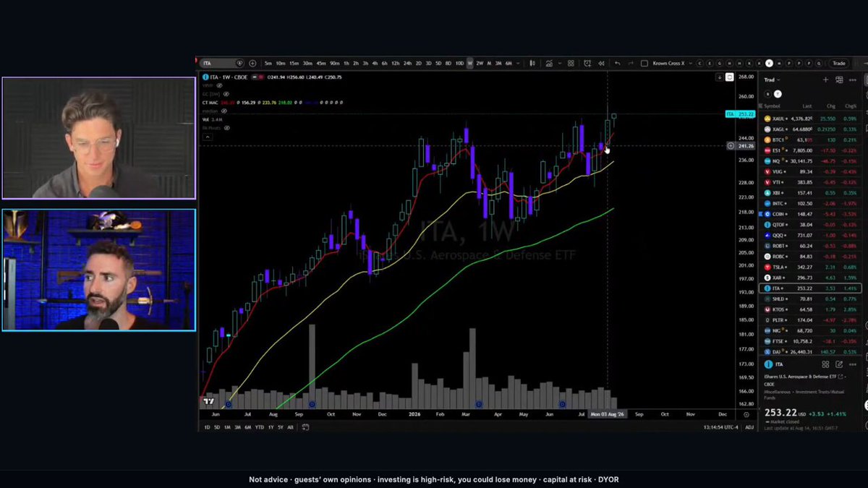868x488 pixels.
Task: Open chart settings gear on time axis
Action: pyautogui.click(x=746, y=414)
